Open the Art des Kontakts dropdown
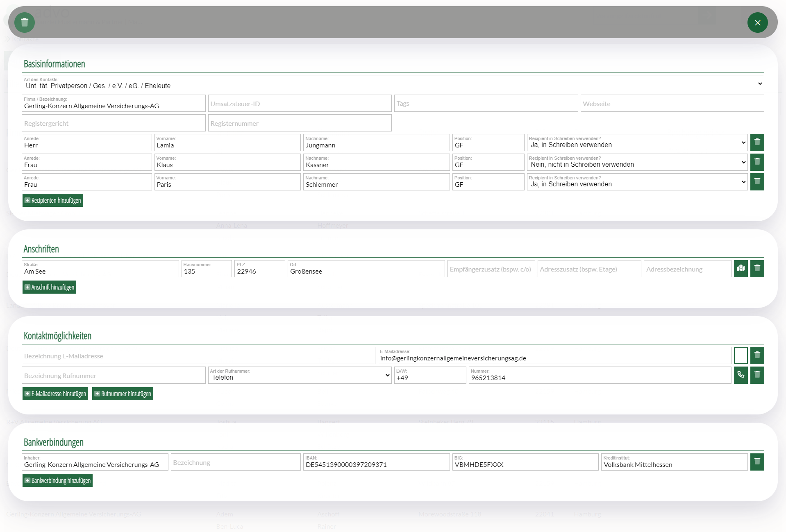 pyautogui.click(x=393, y=84)
